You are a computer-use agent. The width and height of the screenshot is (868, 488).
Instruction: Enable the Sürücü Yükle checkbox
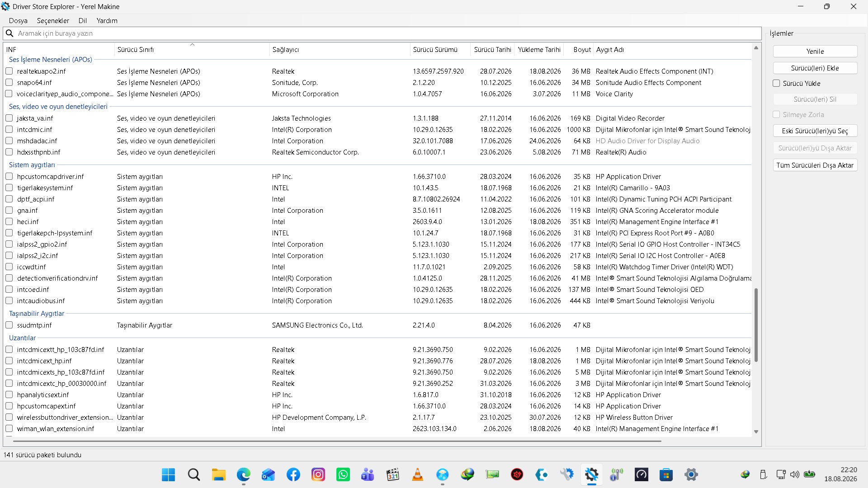point(777,83)
